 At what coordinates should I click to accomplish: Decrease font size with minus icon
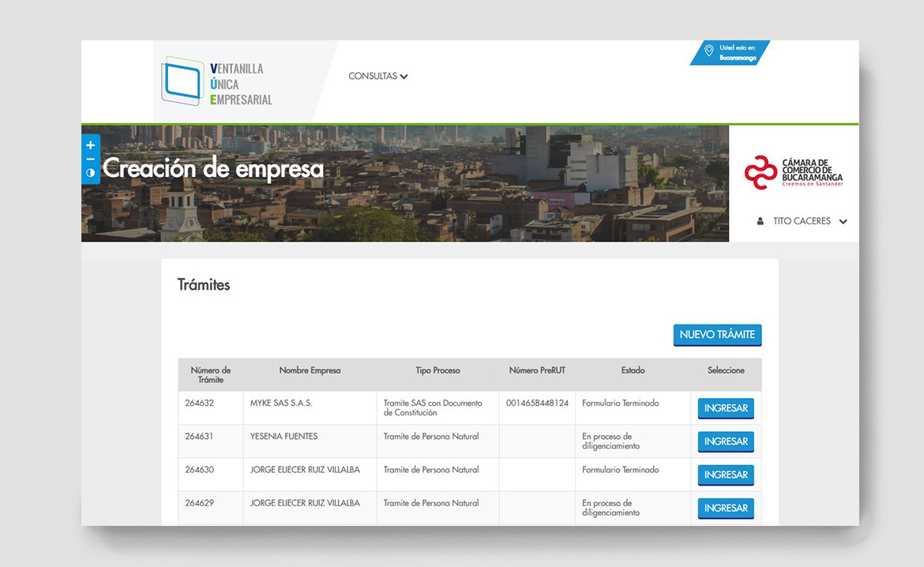click(90, 160)
